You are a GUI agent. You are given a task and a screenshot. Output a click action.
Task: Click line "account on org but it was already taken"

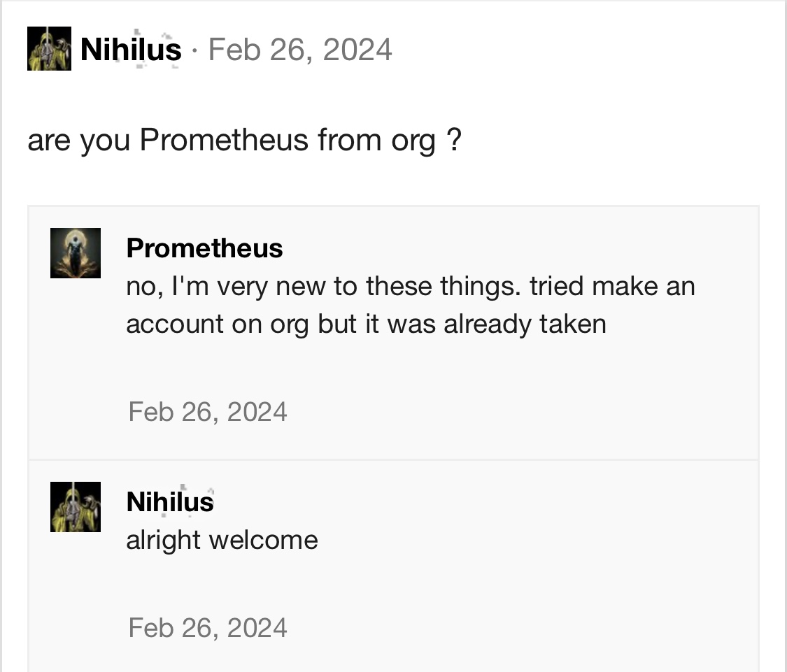366,324
